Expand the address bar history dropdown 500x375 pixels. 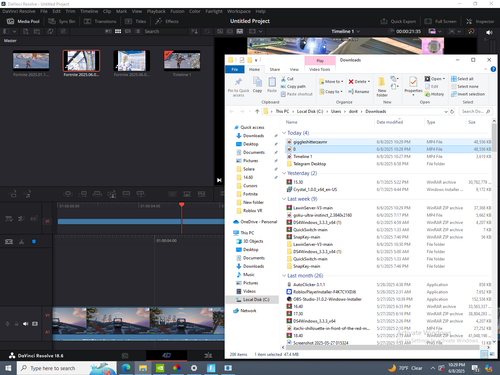[446, 112]
